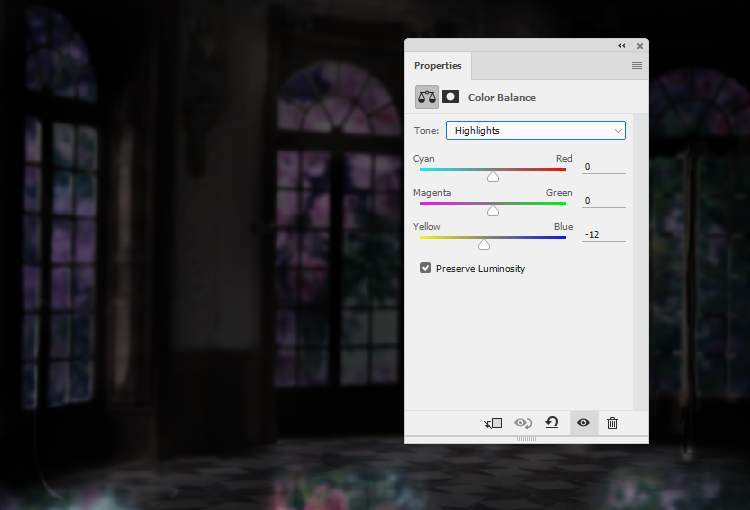Click the Yellow-Blue value field showing -12
750x510 pixels.
pyautogui.click(x=604, y=234)
